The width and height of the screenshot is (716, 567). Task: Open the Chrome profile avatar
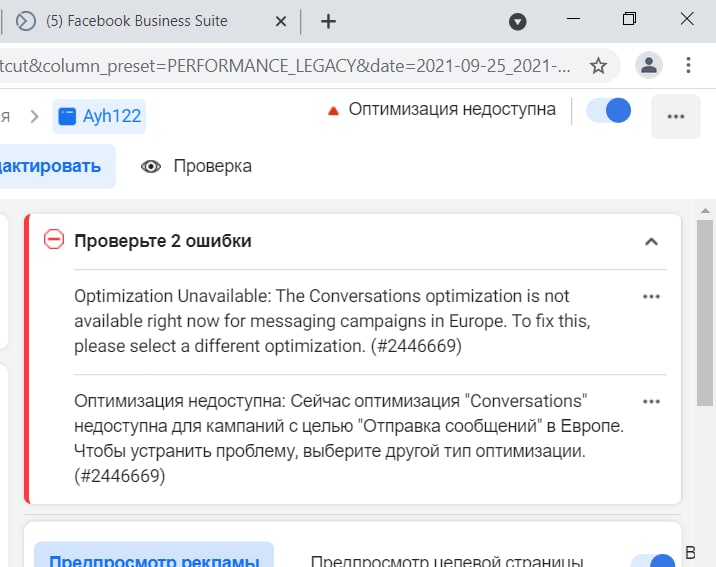point(649,65)
